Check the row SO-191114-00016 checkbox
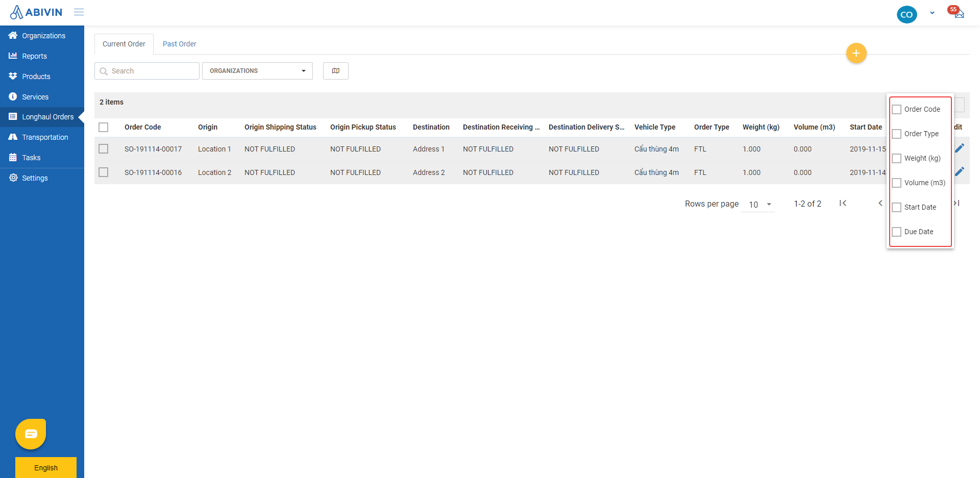The image size is (980, 478). point(104,172)
